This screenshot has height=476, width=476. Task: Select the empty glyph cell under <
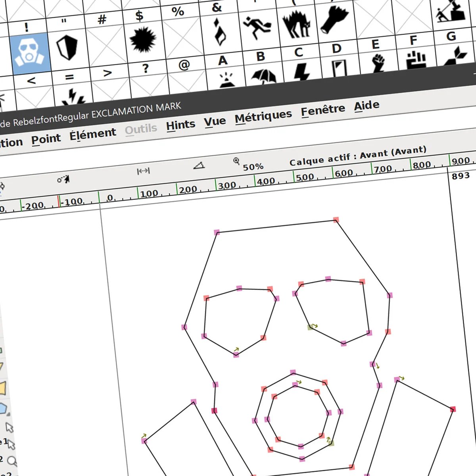pyautogui.click(x=35, y=97)
